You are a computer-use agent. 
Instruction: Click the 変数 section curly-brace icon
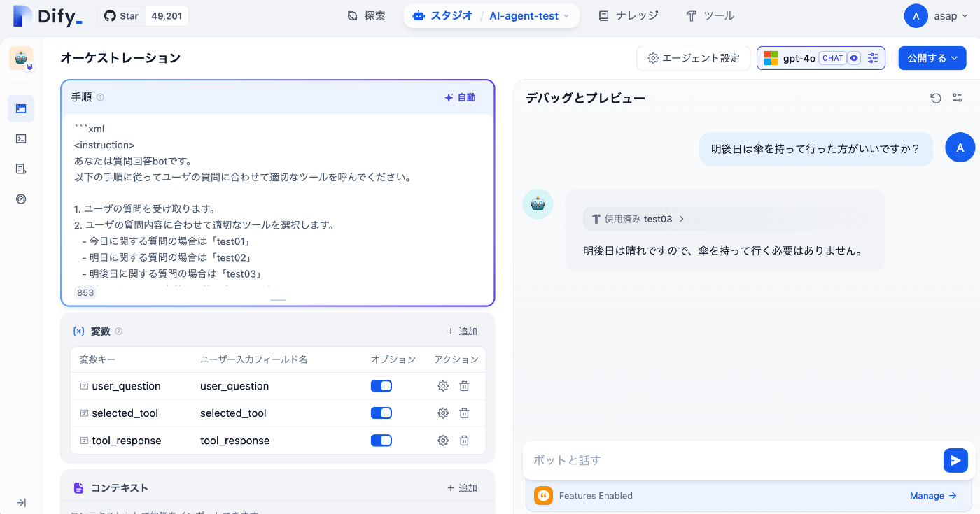[78, 331]
